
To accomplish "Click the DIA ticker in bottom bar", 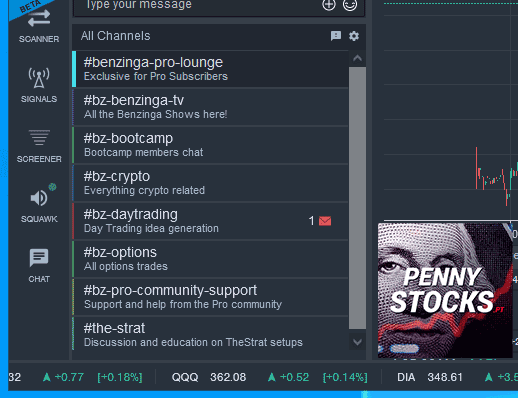I will coord(406,377).
